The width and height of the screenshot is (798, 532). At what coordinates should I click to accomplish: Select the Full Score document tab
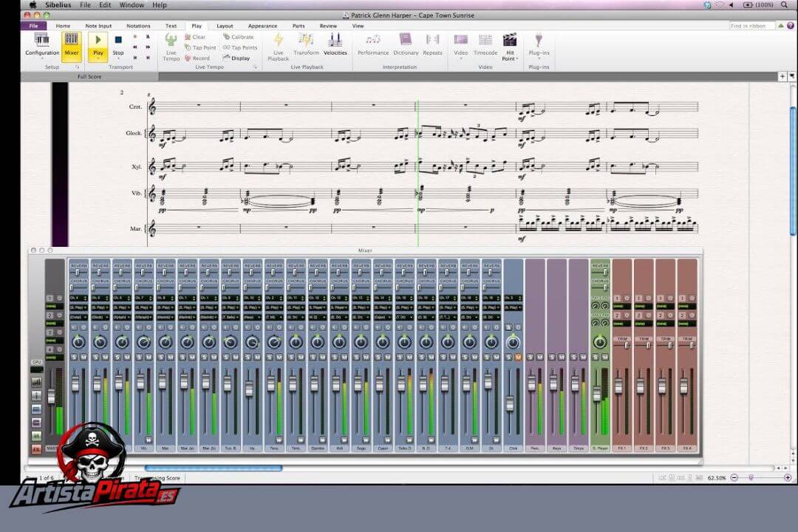[x=89, y=76]
